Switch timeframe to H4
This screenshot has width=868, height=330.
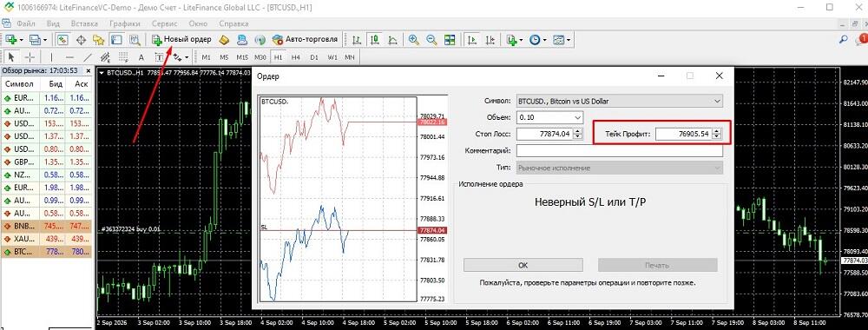point(296,57)
